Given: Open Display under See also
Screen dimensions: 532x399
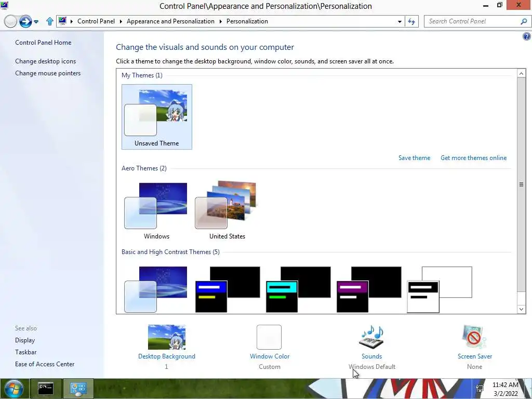Looking at the screenshot, I should pos(25,340).
